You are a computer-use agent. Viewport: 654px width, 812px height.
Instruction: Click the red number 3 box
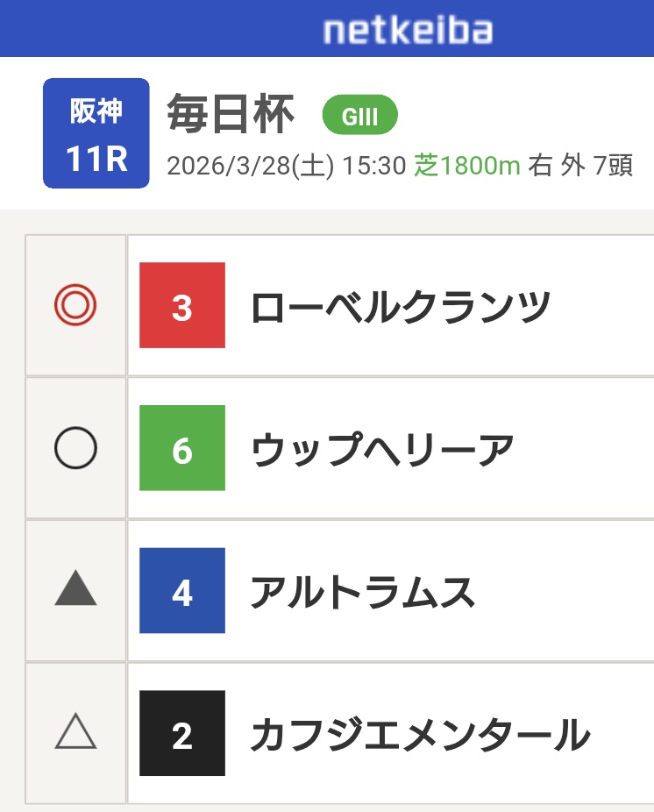(x=182, y=306)
